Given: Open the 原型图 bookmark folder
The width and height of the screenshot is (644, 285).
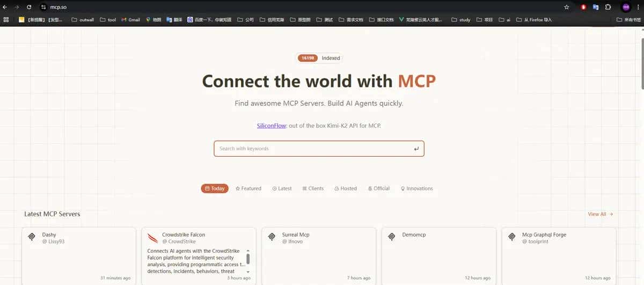Looking at the screenshot, I should pos(301,20).
